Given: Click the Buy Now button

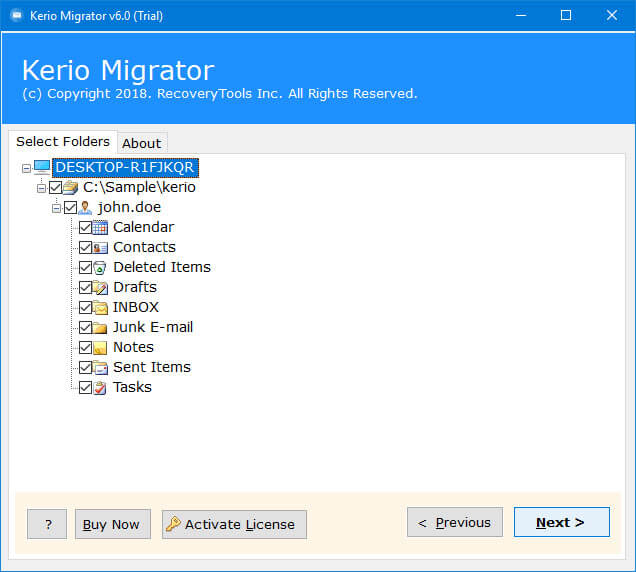Looking at the screenshot, I should coord(113,524).
